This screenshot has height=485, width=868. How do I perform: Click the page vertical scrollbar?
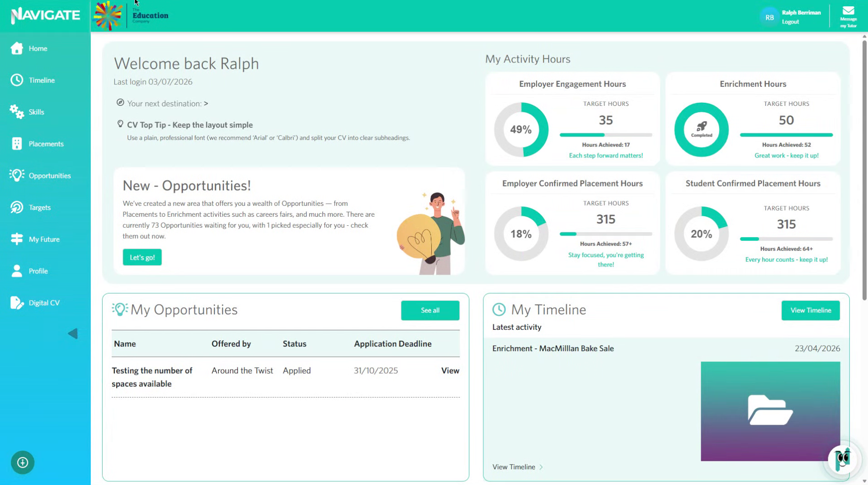[864, 170]
